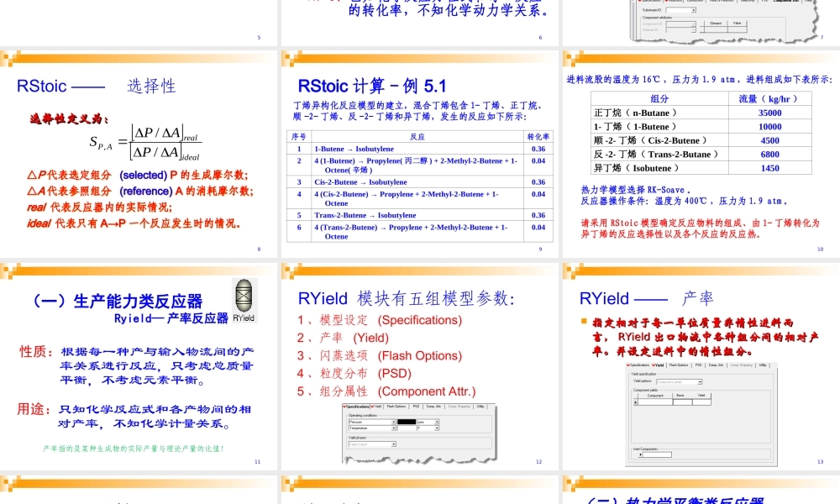The width and height of the screenshot is (840, 504).
Task: Click the 序号 column header
Action: click(x=299, y=137)
